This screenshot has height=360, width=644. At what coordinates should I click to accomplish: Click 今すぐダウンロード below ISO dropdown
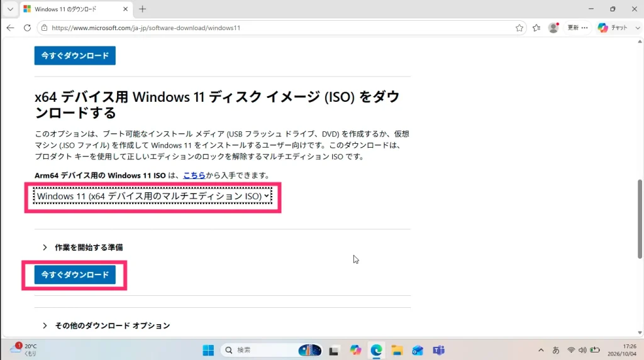click(75, 275)
